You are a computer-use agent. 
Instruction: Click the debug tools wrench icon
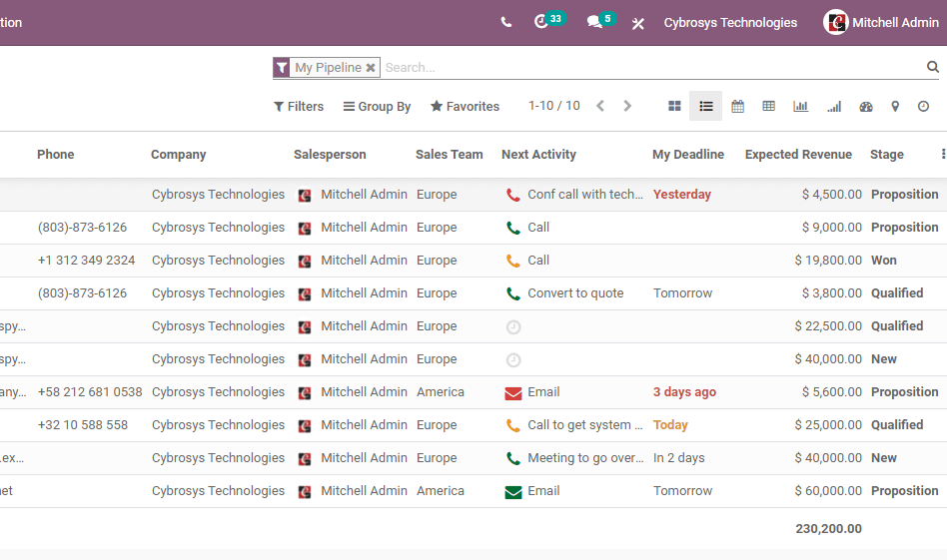(637, 24)
